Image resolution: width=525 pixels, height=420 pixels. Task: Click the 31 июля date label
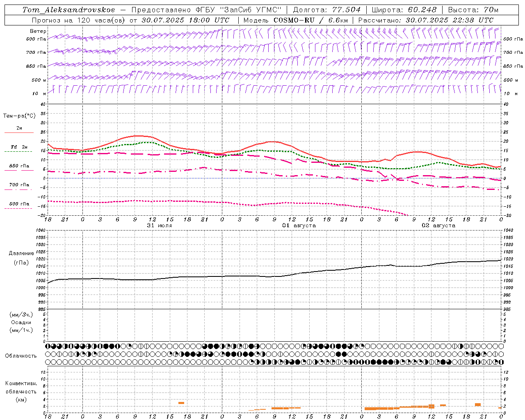pos(160,226)
